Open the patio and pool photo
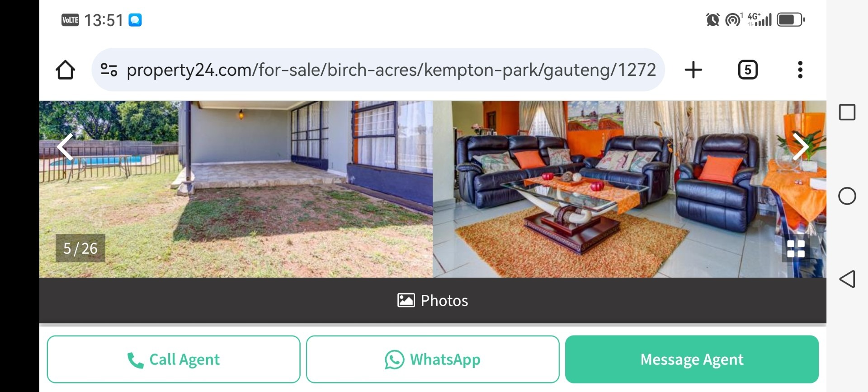868x392 pixels. [x=236, y=189]
